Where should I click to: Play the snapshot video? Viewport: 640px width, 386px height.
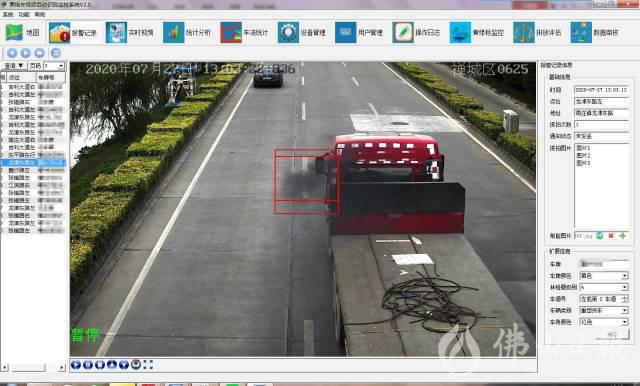click(x=76, y=365)
